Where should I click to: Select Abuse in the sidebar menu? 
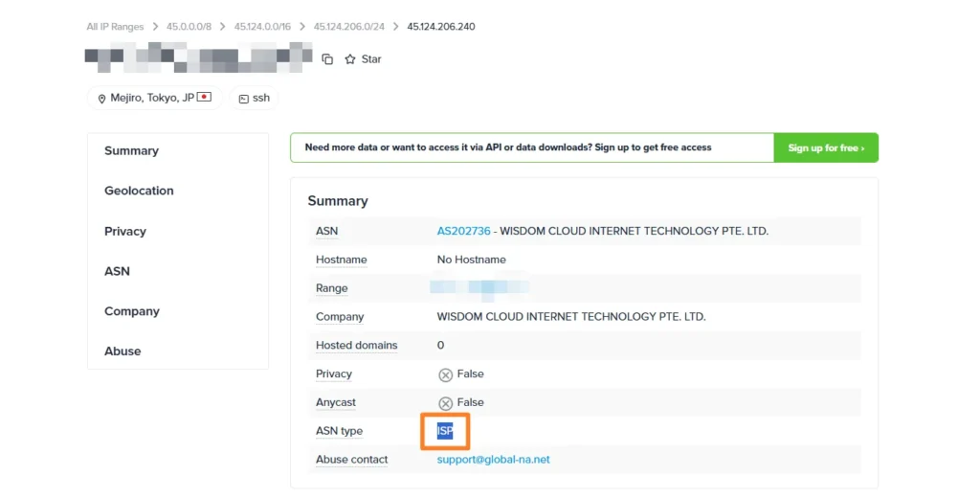pos(122,351)
